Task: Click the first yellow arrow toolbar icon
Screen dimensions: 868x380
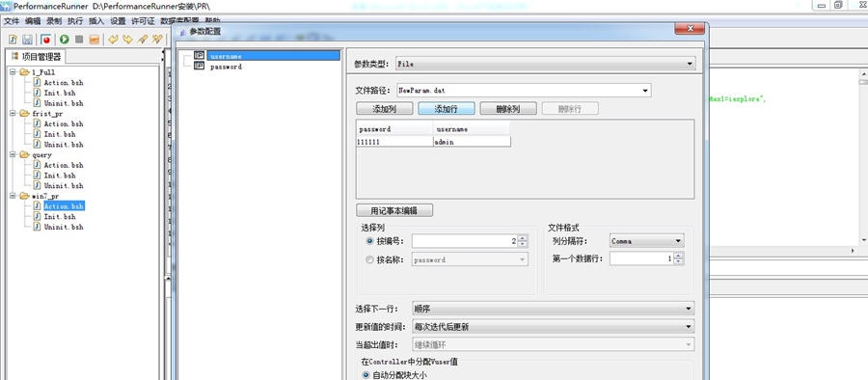Action: pyautogui.click(x=113, y=40)
